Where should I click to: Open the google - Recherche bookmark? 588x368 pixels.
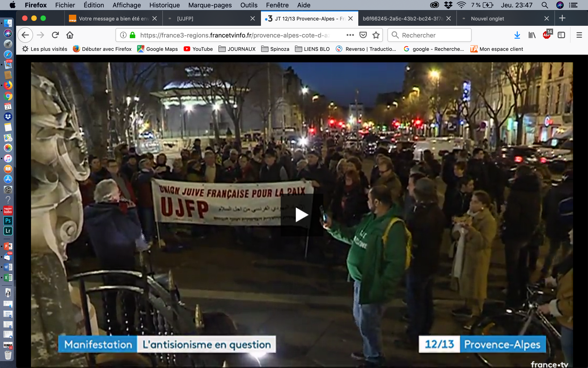tap(434, 49)
